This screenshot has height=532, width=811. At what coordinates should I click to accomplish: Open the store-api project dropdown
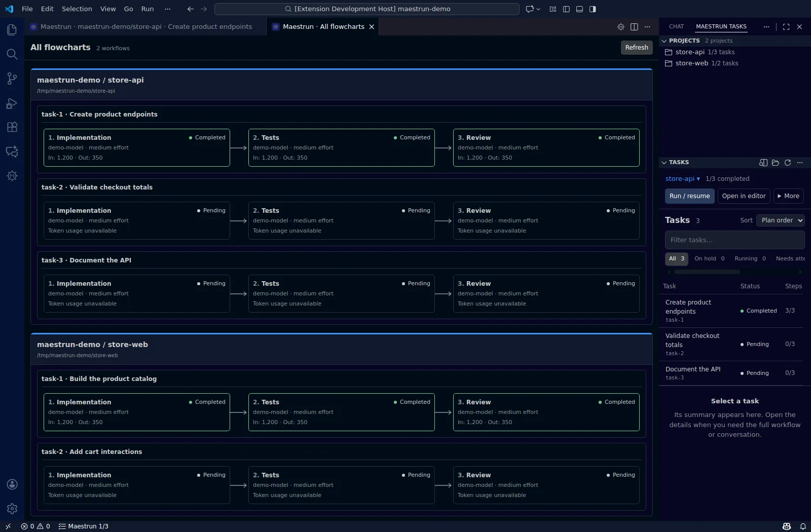[x=682, y=179]
